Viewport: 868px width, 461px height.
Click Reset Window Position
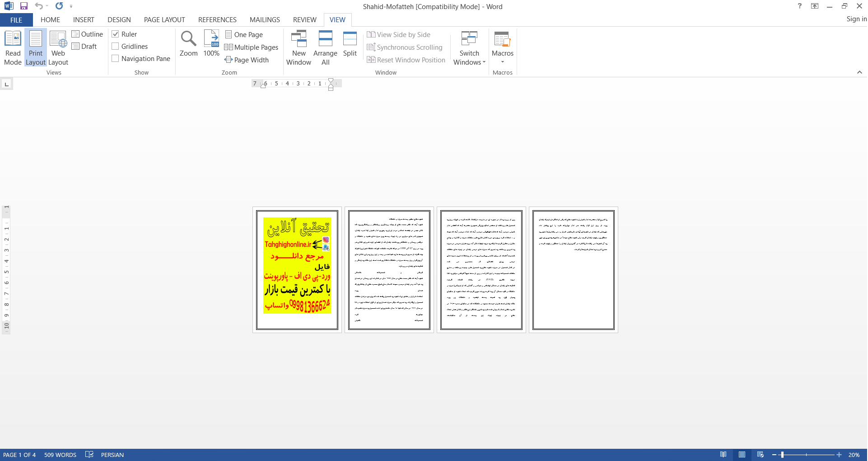pyautogui.click(x=406, y=60)
